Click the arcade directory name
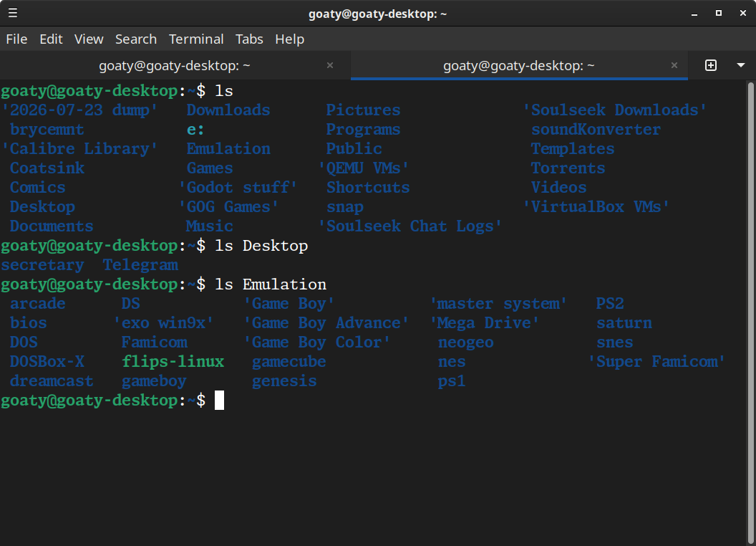Screen dimensions: 756x546 point(38,303)
